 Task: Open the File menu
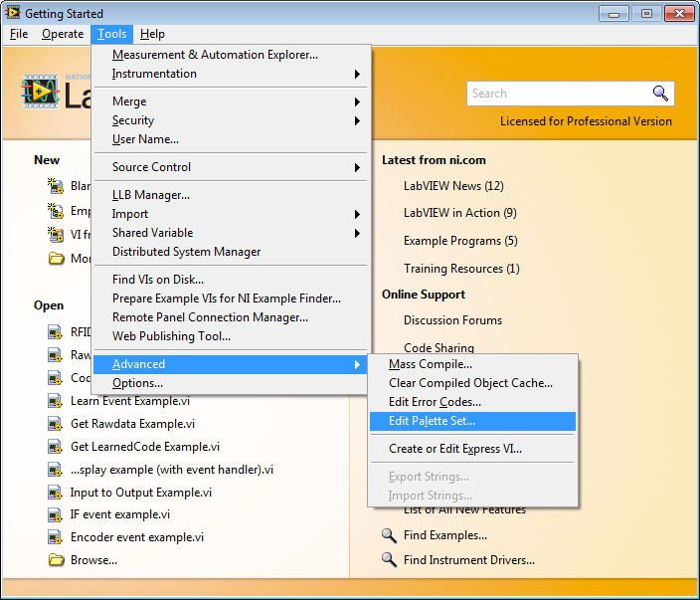click(19, 34)
